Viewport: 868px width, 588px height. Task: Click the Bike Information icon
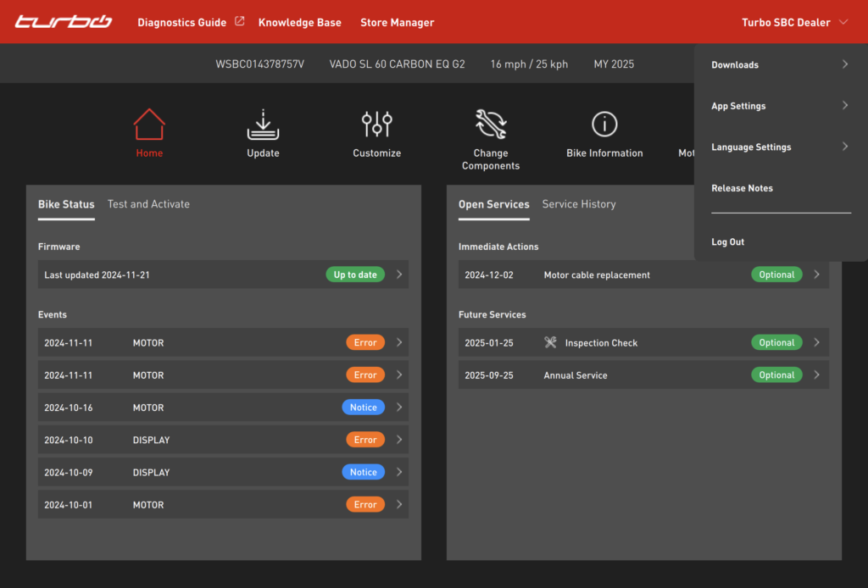coord(604,125)
